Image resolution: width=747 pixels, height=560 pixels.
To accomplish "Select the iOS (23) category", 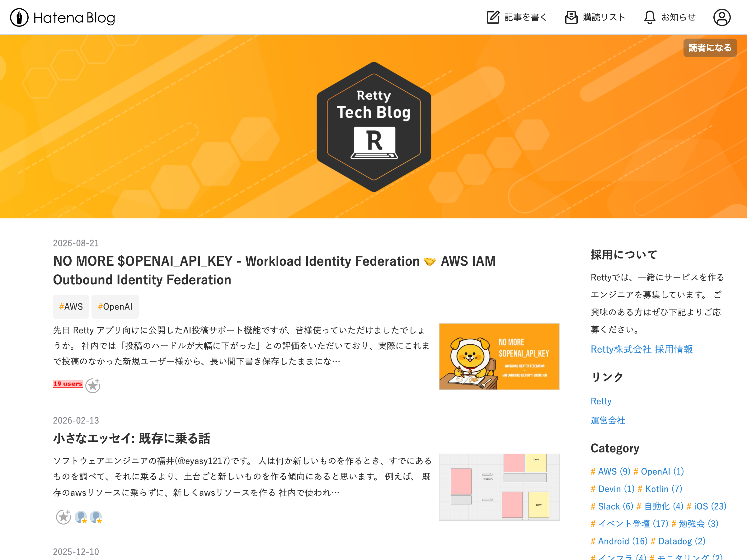I will (707, 506).
